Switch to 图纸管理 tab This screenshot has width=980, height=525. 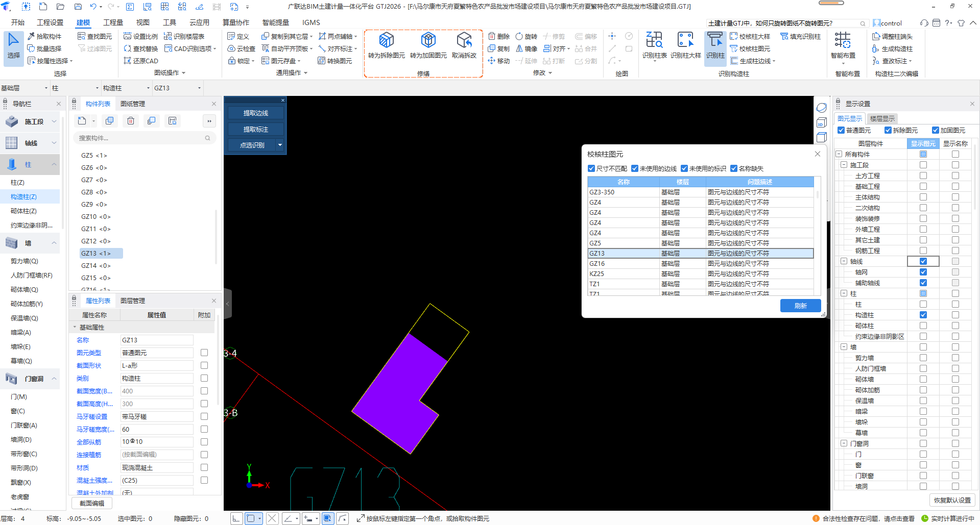(133, 104)
